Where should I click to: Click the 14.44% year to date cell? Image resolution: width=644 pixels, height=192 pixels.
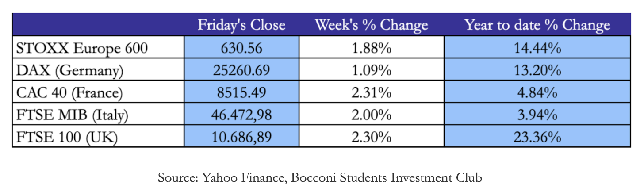coord(537,48)
